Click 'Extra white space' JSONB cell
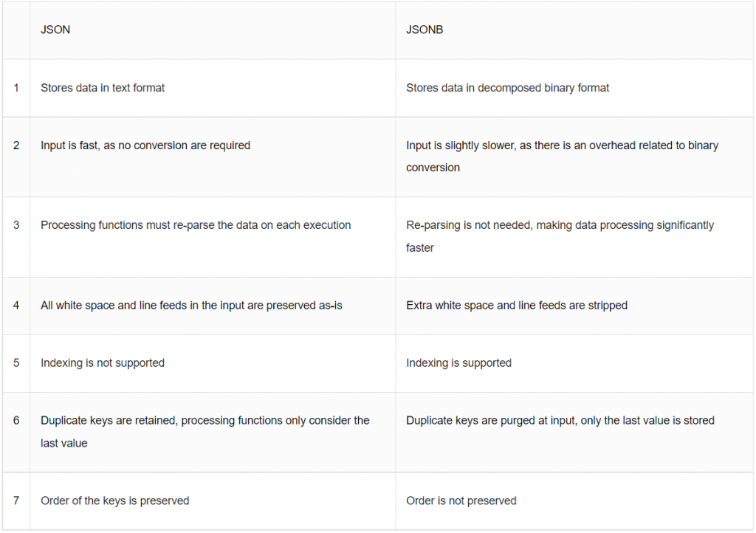The image size is (756, 533). coord(517,306)
